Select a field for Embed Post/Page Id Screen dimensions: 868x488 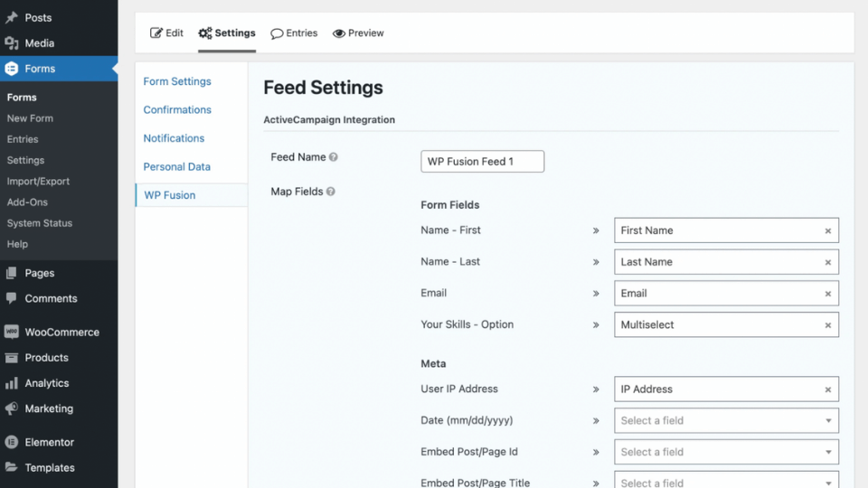point(726,452)
